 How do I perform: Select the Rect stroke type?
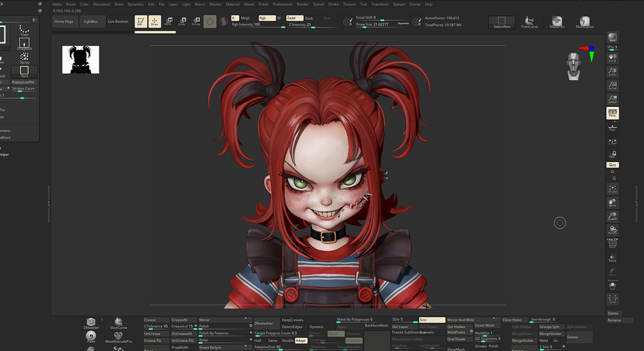tap(24, 72)
